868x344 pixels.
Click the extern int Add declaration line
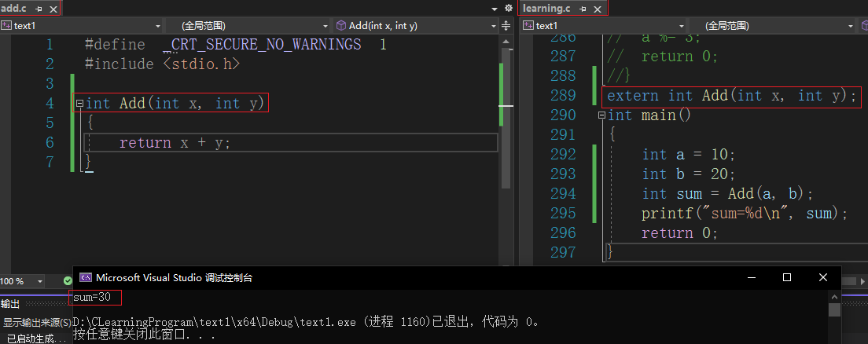click(x=732, y=96)
